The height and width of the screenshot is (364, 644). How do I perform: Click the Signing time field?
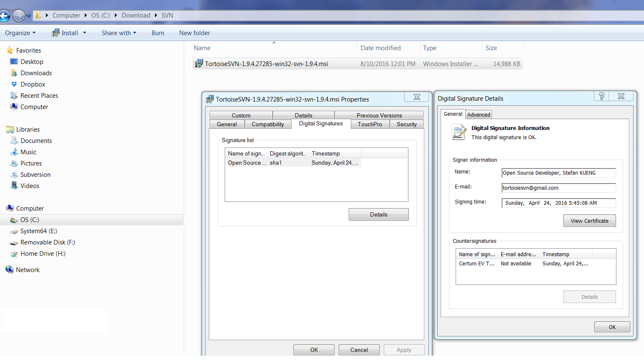coord(559,203)
